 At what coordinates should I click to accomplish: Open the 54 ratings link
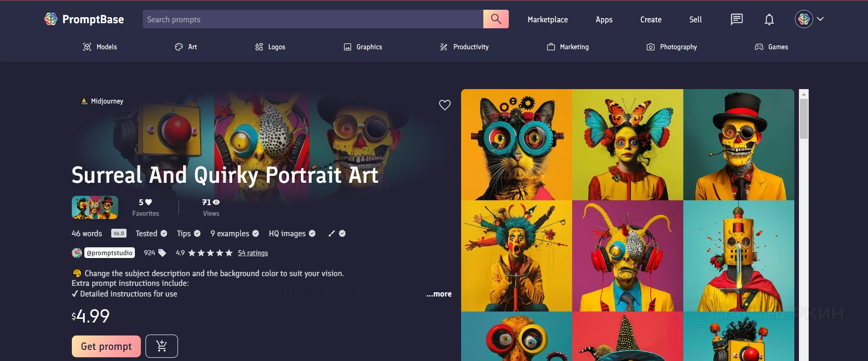point(253,253)
